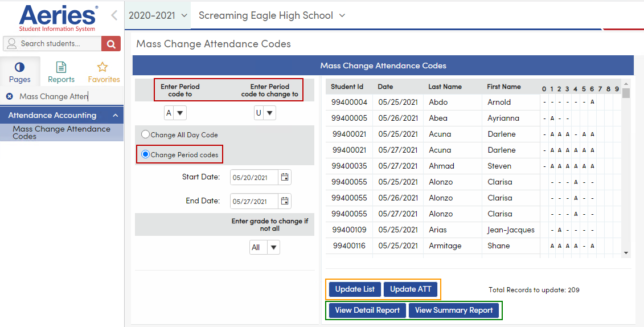Click the red search magnifier button
644x327 pixels.
[x=111, y=43]
